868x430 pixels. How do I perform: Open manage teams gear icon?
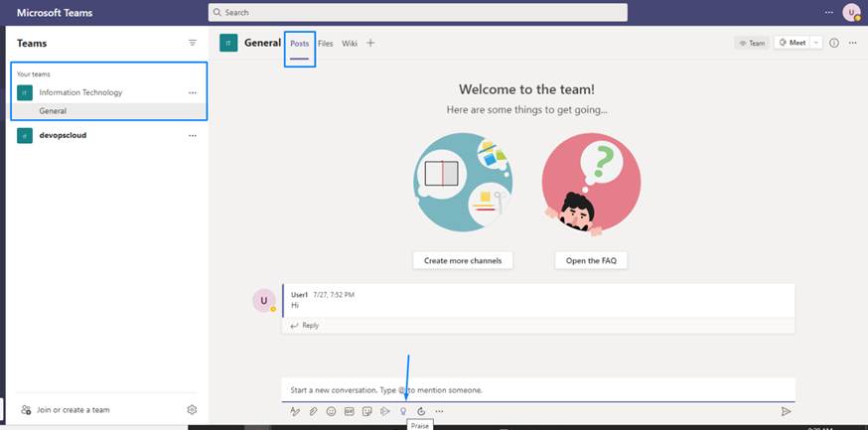192,409
